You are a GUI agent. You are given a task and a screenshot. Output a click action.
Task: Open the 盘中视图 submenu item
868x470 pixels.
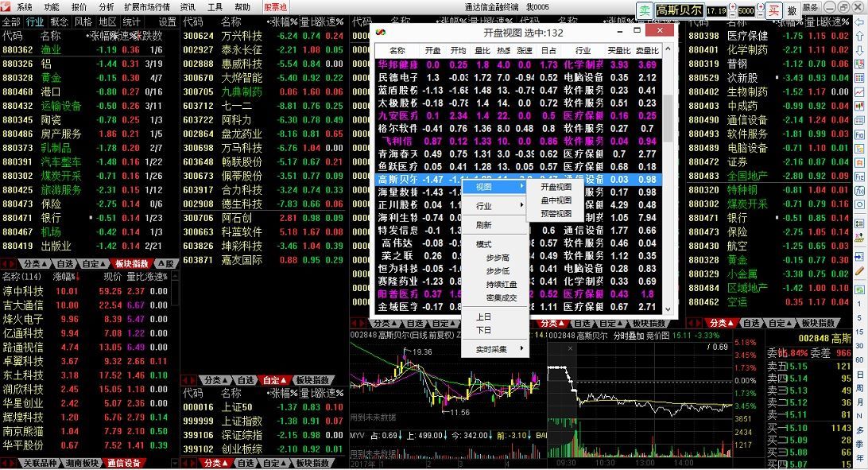point(556,200)
